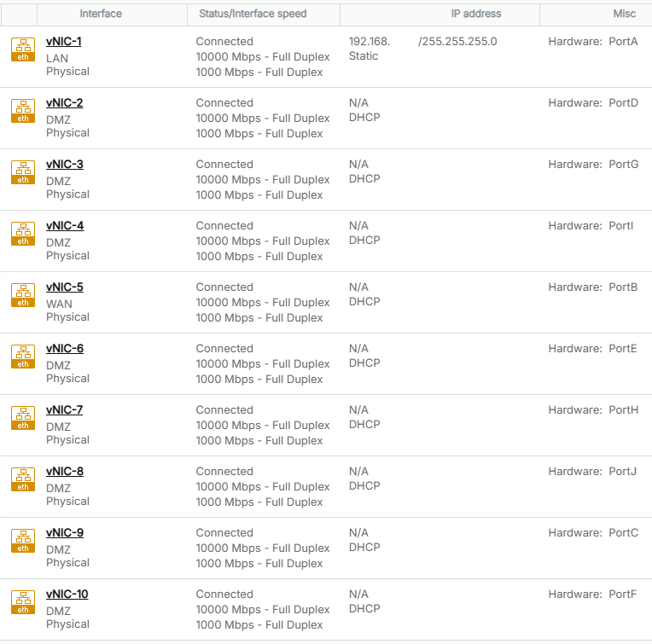Click the vNIC-9 interface icon
Image resolution: width=652 pixels, height=644 pixels.
[23, 541]
